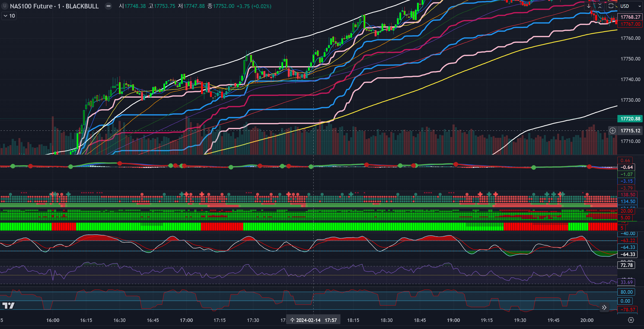Image resolution: width=644 pixels, height=329 pixels.
Task: Click the U symbol logo icon
Action: coord(5,6)
